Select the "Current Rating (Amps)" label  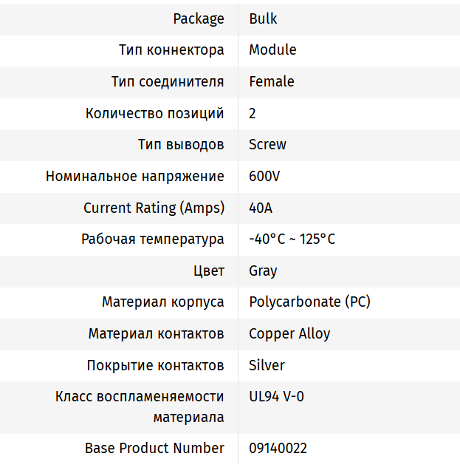click(x=154, y=208)
